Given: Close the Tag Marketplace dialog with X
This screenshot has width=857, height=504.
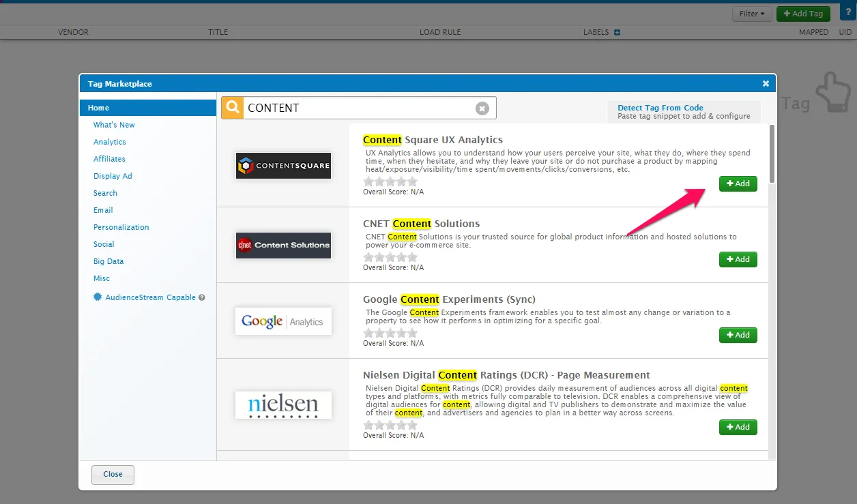Looking at the screenshot, I should tap(766, 84).
